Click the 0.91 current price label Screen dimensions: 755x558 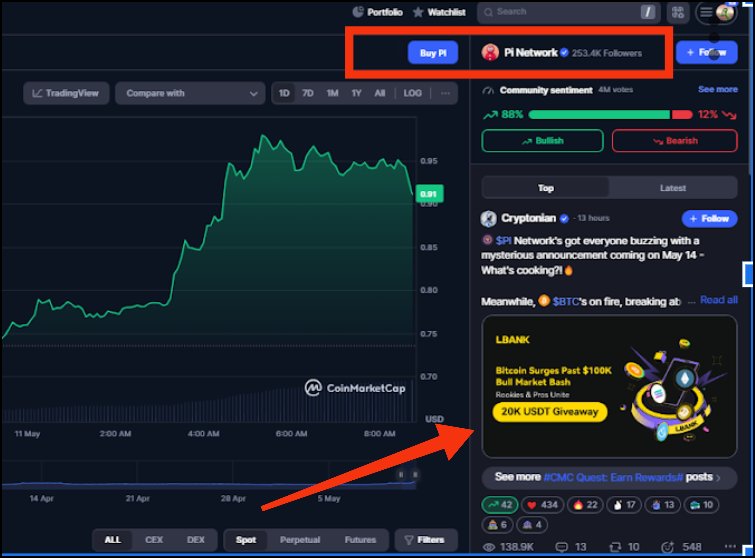429,194
